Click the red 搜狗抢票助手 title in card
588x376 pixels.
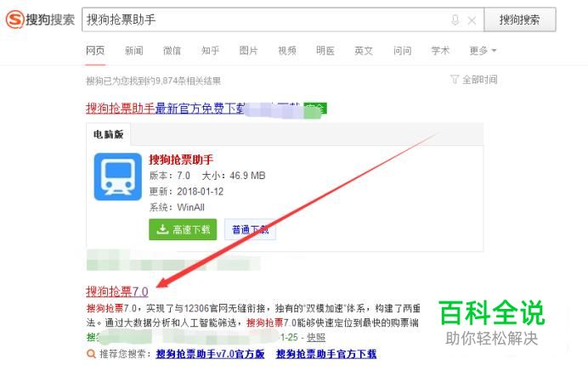click(x=181, y=160)
